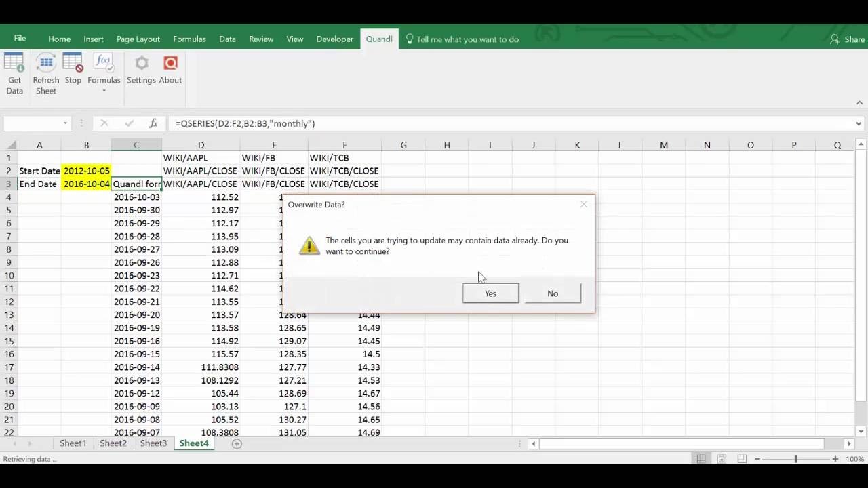Open the Page Layout tab
The width and height of the screenshot is (868, 488).
pos(138,39)
